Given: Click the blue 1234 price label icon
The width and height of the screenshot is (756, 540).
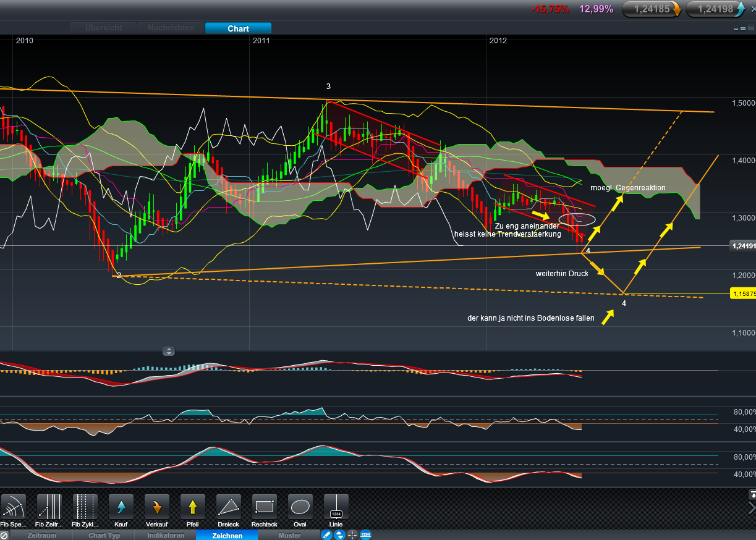Looking at the screenshot, I should [x=365, y=535].
